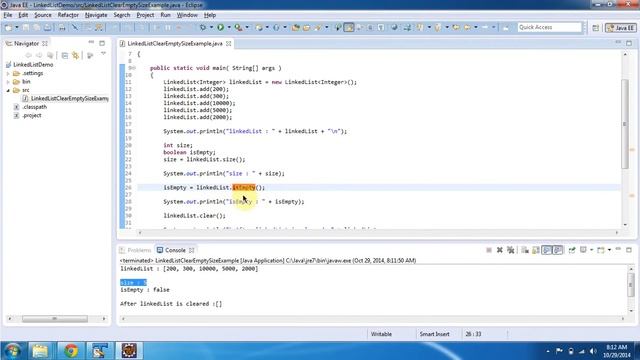640x360 pixels.
Task: Click the Quick Access search field
Action: [549, 27]
